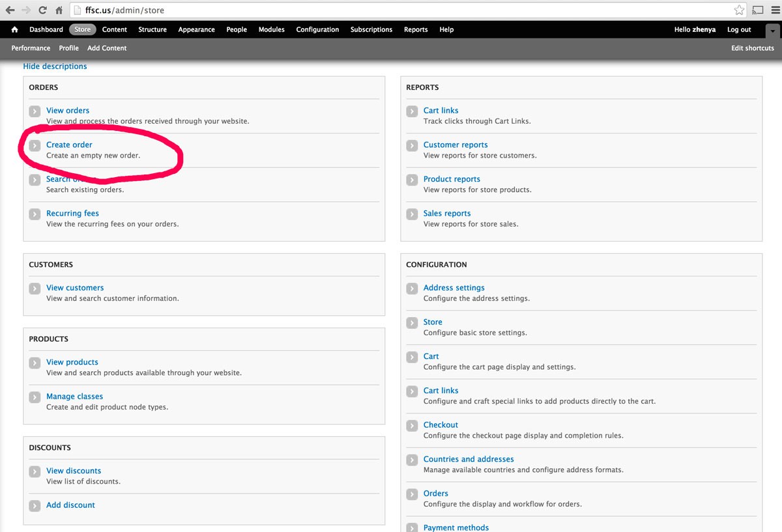
Task: Open the Performance shortcut
Action: 31,48
